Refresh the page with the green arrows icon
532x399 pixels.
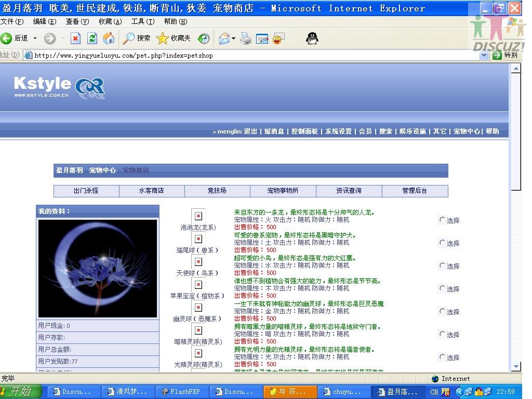(92, 38)
